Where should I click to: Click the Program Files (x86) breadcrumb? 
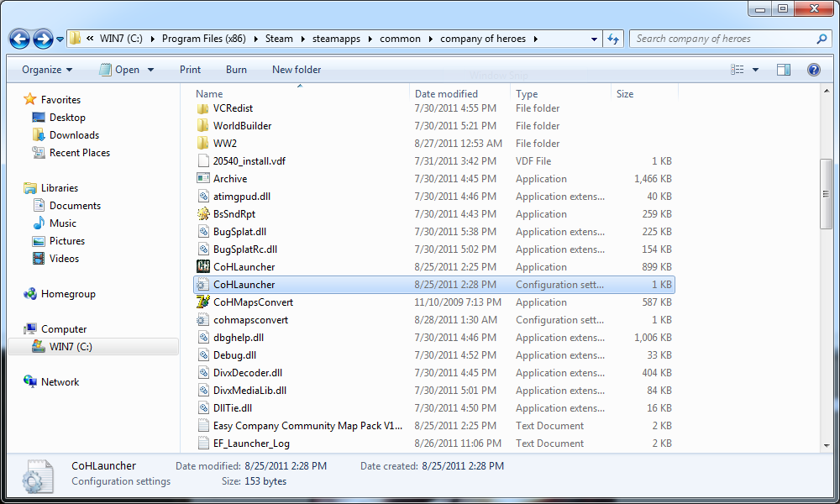[x=204, y=39]
